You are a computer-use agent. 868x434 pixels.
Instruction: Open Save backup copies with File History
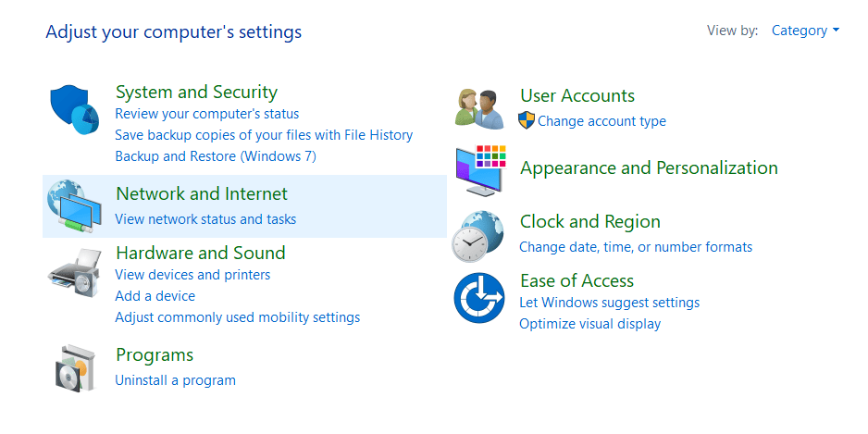pyautogui.click(x=264, y=135)
